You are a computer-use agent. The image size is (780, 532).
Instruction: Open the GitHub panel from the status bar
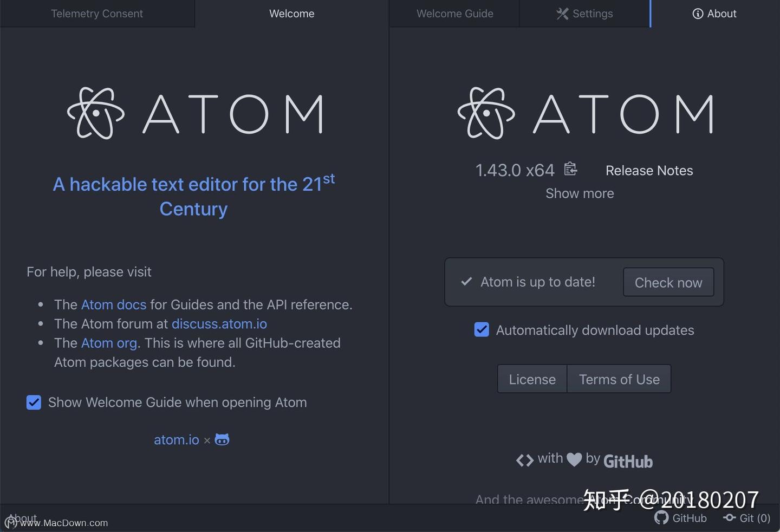(681, 518)
